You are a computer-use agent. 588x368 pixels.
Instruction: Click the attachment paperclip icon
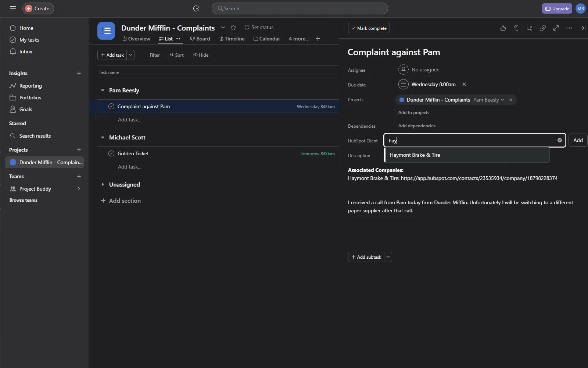pyautogui.click(x=516, y=28)
